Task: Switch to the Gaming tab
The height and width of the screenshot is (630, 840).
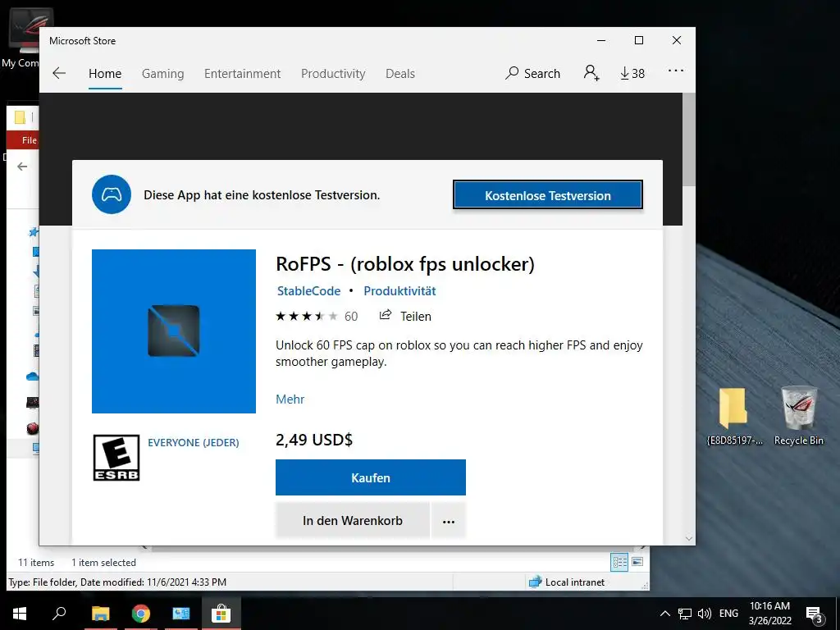Action: [x=163, y=73]
